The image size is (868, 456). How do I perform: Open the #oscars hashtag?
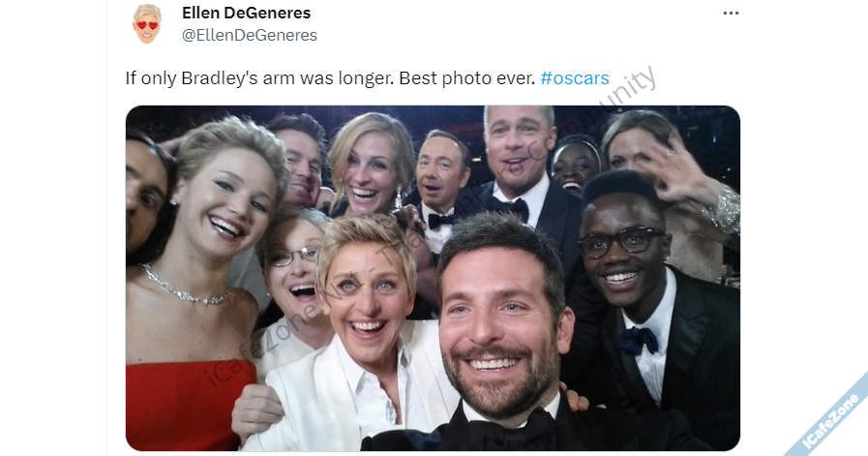coord(574,77)
